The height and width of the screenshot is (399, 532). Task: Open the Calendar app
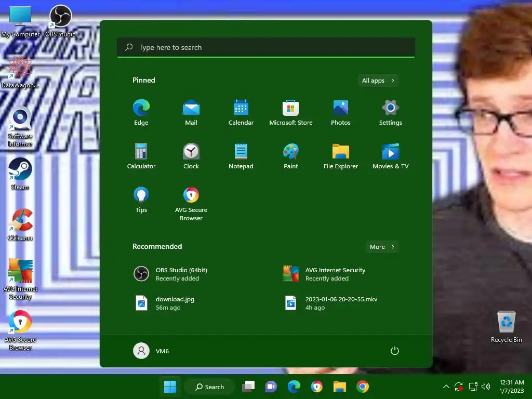pyautogui.click(x=241, y=113)
